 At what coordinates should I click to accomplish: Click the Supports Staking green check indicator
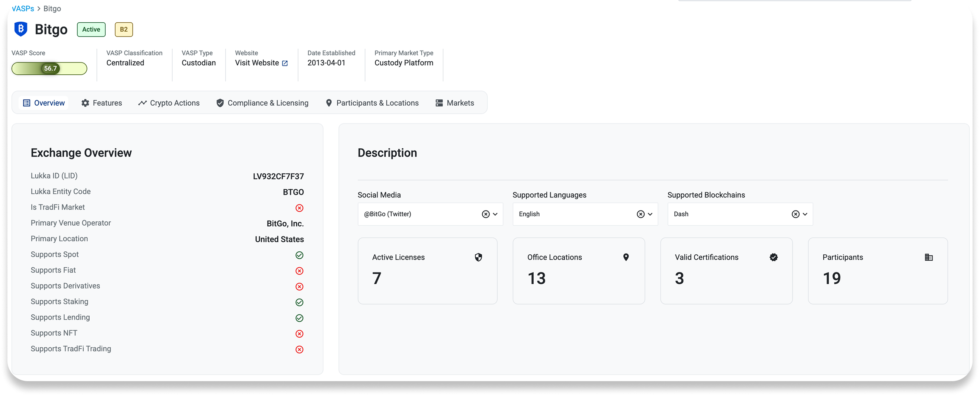coord(299,302)
